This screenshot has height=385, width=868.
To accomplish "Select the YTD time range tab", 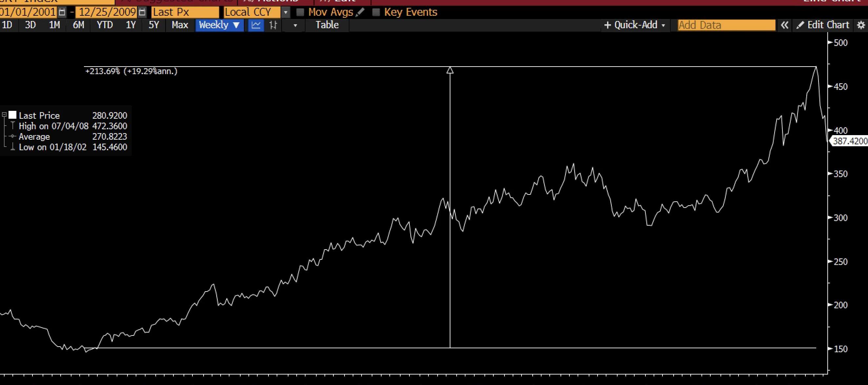I will 105,25.
